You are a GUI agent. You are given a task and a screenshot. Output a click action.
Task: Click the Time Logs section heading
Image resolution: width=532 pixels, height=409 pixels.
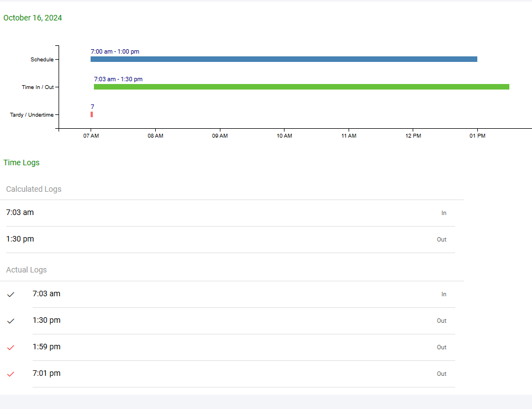22,162
